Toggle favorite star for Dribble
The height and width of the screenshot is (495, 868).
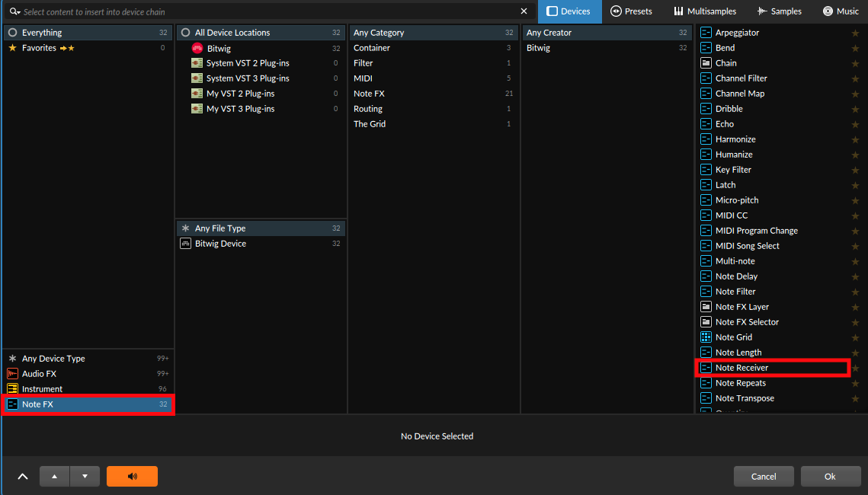coord(855,109)
